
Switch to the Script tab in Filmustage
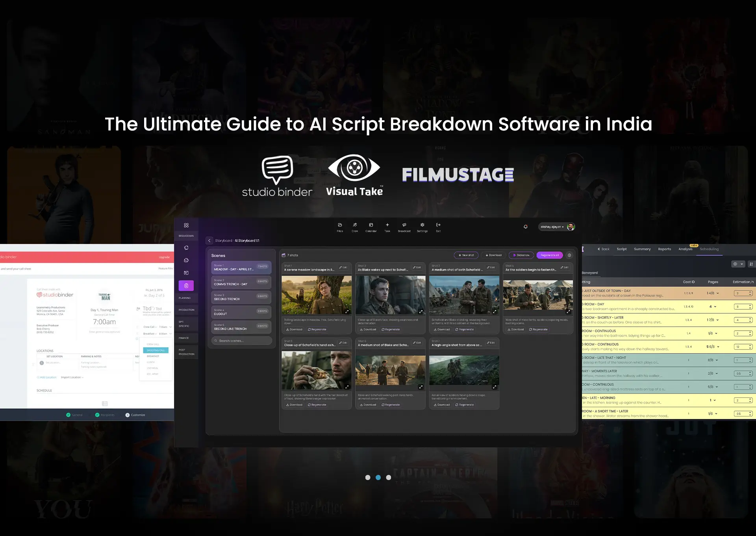(x=622, y=249)
